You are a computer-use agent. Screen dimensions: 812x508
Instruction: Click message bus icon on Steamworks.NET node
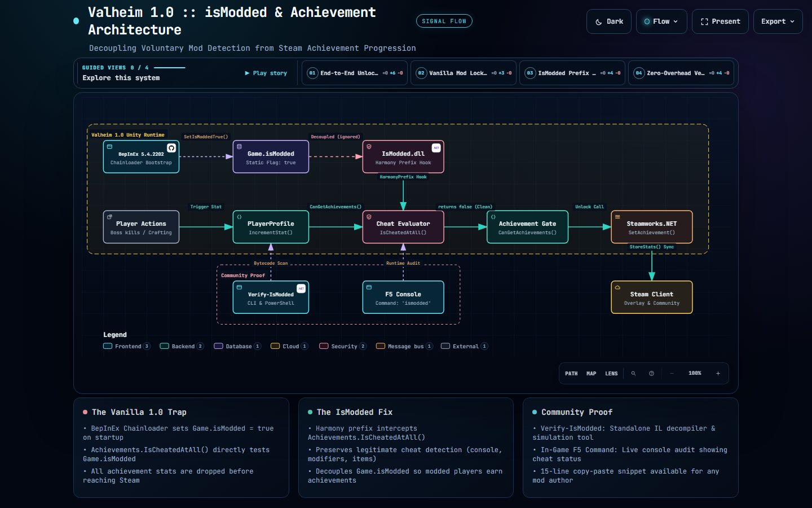[x=617, y=217]
